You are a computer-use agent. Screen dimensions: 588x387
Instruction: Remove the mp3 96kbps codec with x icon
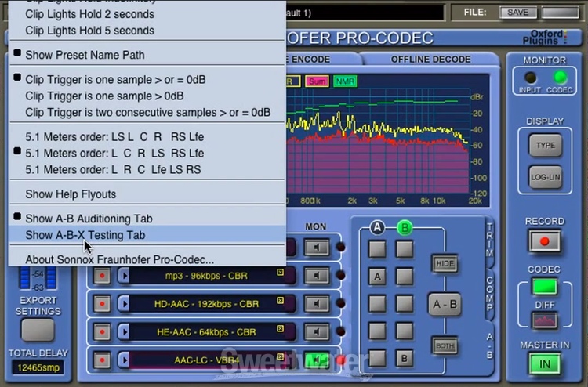(x=280, y=273)
